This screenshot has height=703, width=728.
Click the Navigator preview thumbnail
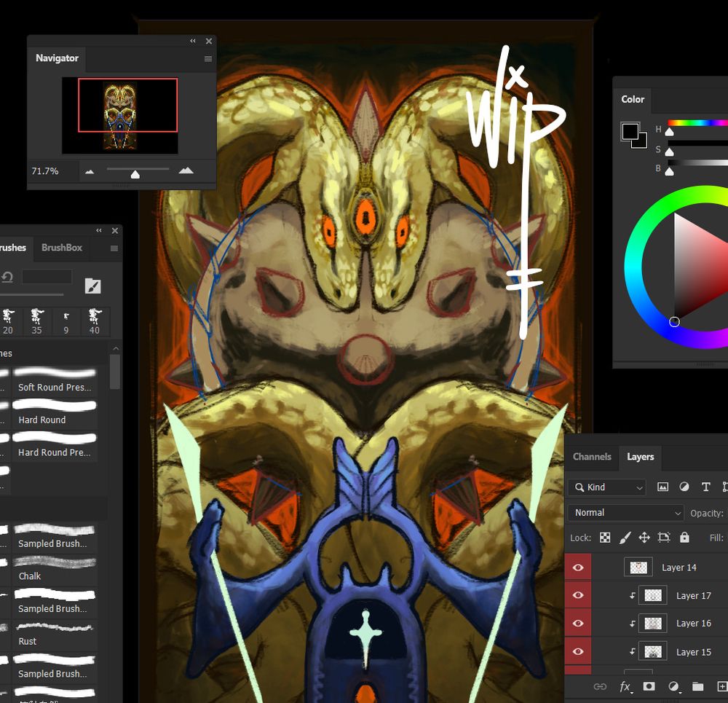[x=120, y=116]
